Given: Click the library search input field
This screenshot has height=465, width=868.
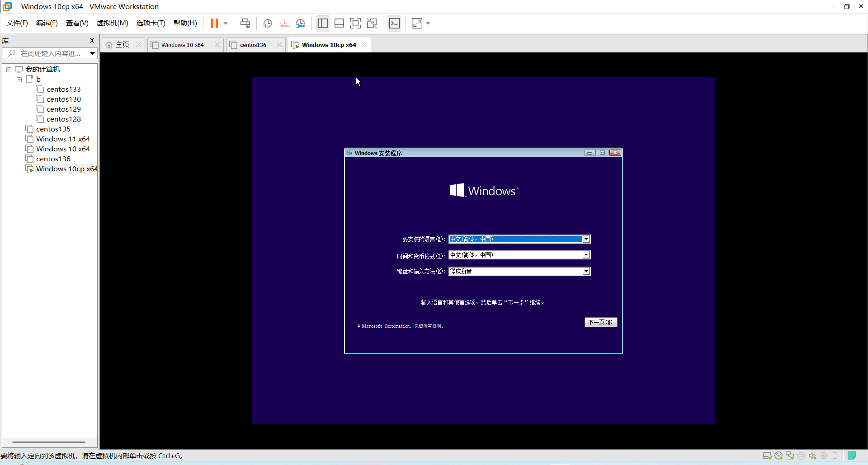Looking at the screenshot, I should [x=46, y=53].
